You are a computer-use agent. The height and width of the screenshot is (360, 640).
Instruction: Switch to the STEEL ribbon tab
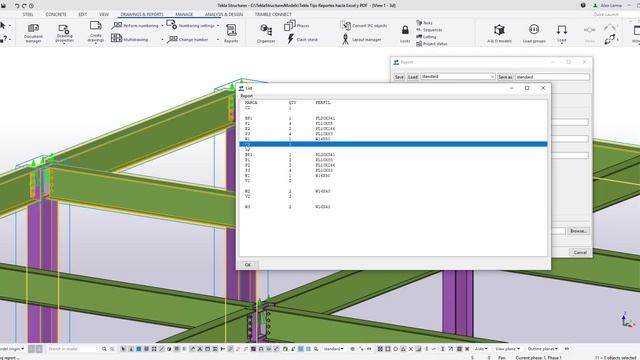pos(28,14)
